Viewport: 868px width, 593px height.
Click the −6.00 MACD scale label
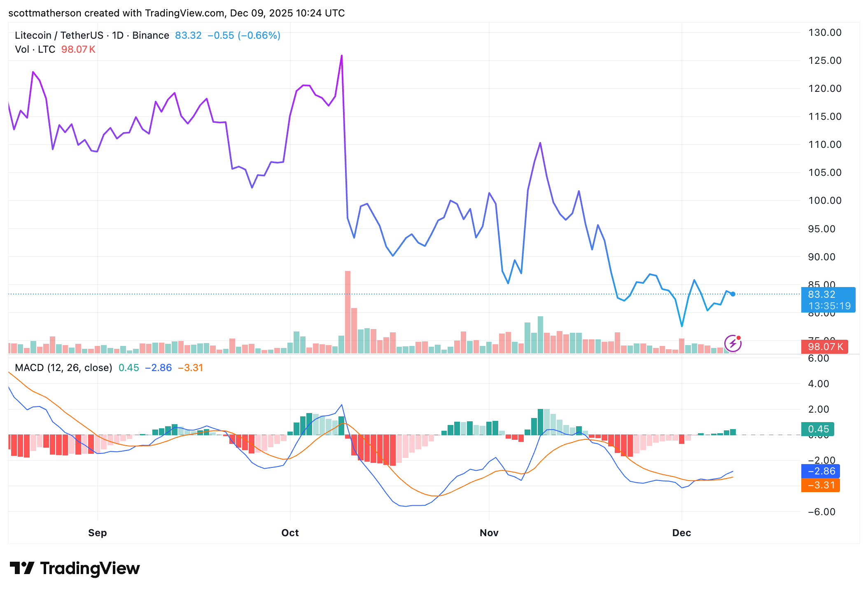tap(821, 512)
